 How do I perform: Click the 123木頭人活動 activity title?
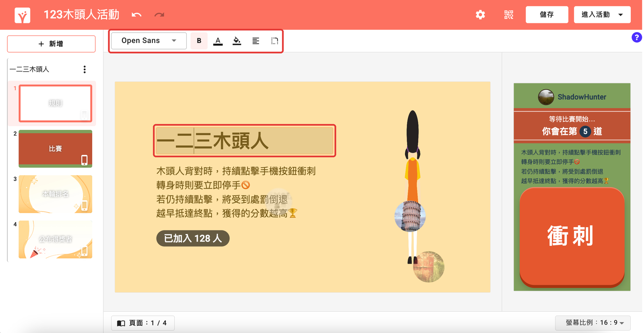81,15
